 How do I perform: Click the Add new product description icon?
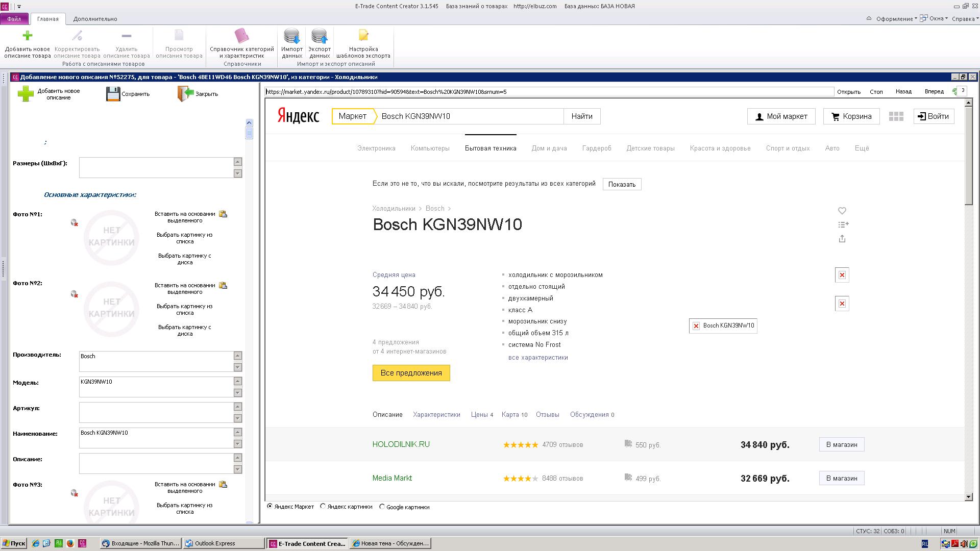coord(28,36)
